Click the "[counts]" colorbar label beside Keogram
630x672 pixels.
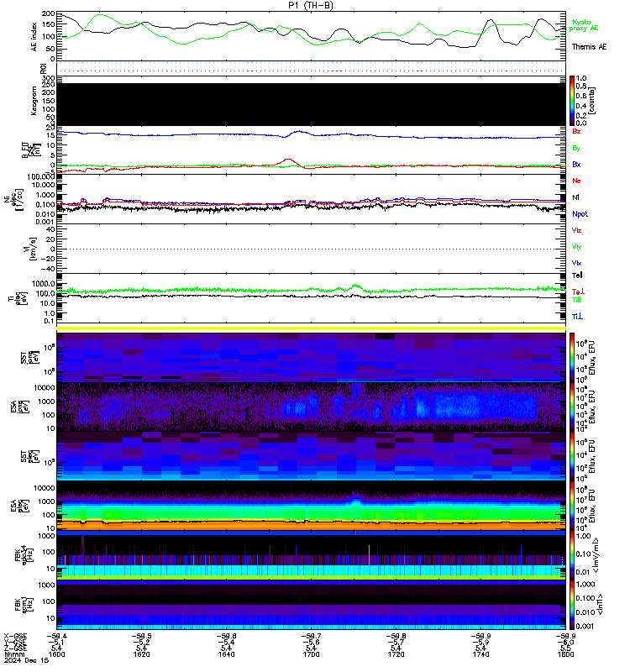coord(592,101)
